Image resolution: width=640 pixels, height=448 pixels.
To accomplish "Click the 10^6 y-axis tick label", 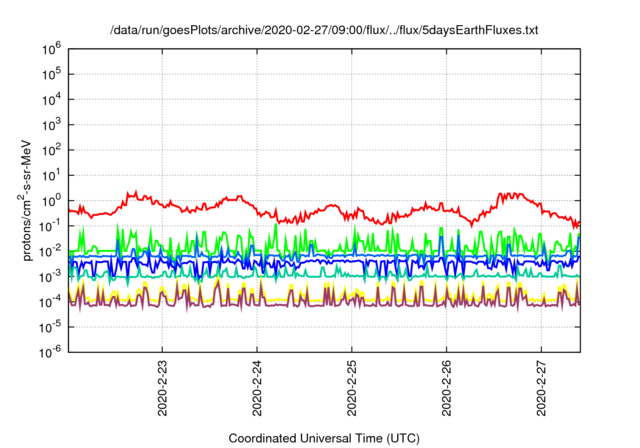I will 51,50.
